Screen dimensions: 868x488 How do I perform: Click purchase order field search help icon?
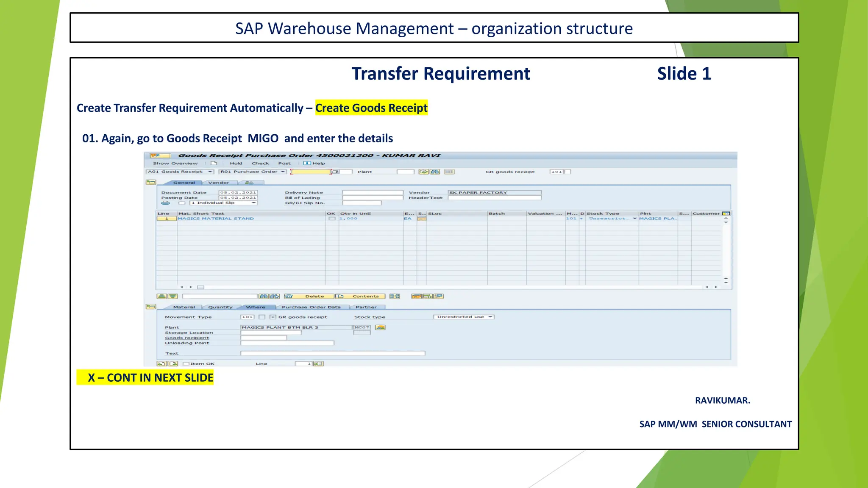pyautogui.click(x=335, y=172)
